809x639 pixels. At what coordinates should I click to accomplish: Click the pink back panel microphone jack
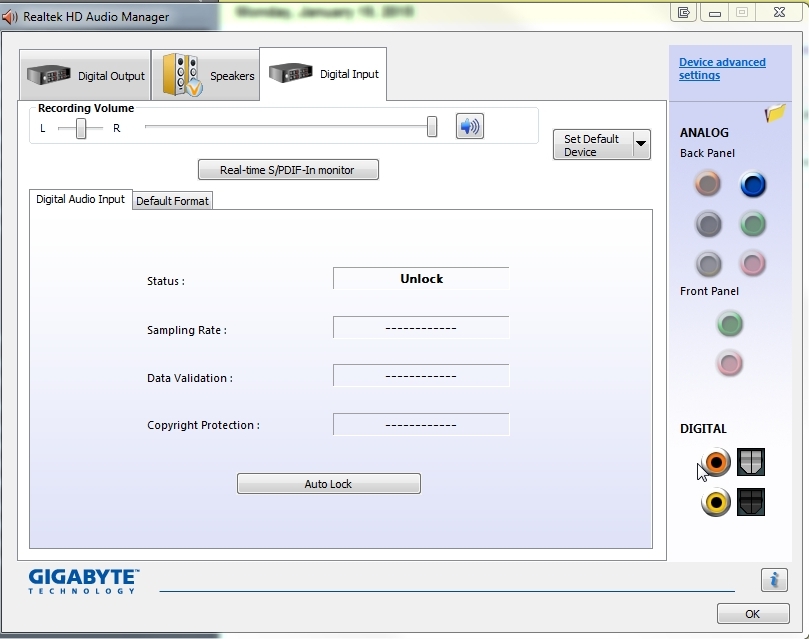[753, 264]
